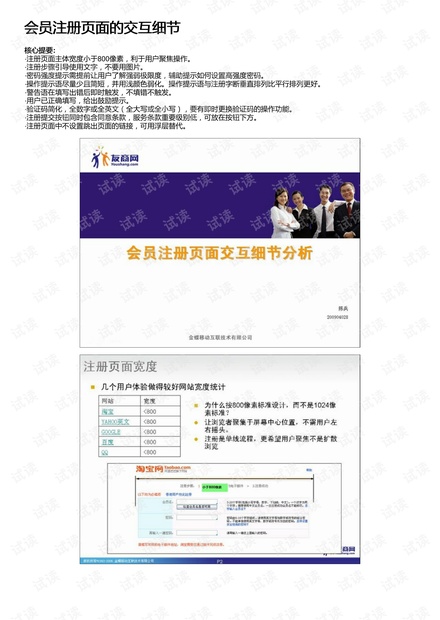Select the line about 不设置跳出页面的链接
The image size is (440, 620).
pyautogui.click(x=106, y=126)
